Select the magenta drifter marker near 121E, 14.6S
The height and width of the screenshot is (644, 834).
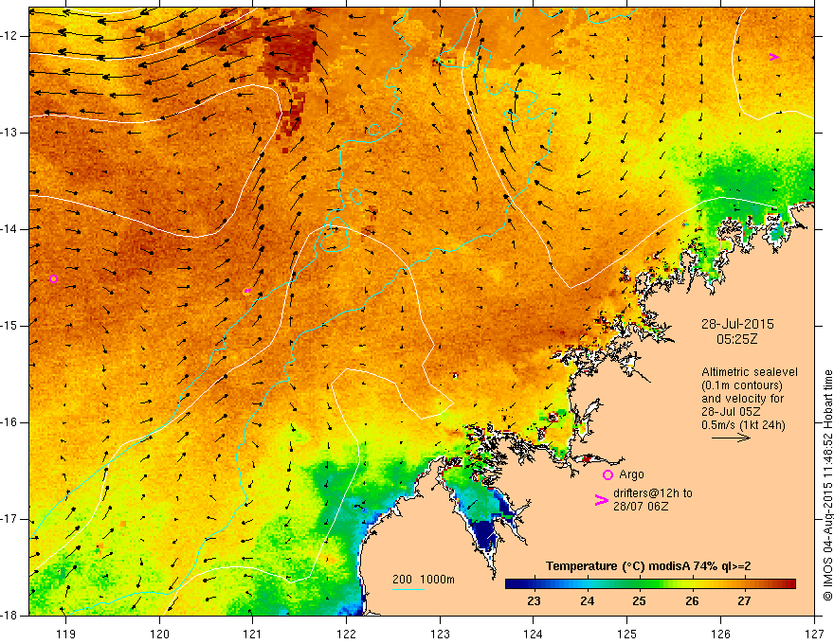(x=247, y=291)
